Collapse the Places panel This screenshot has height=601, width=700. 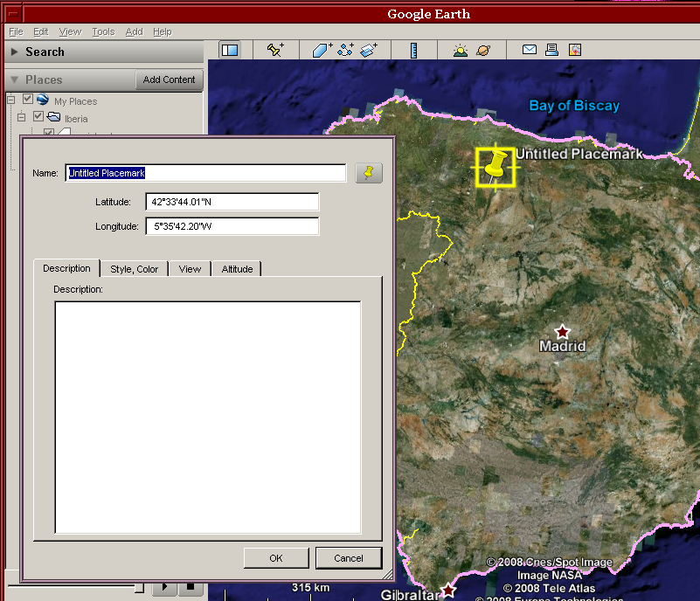(x=14, y=79)
